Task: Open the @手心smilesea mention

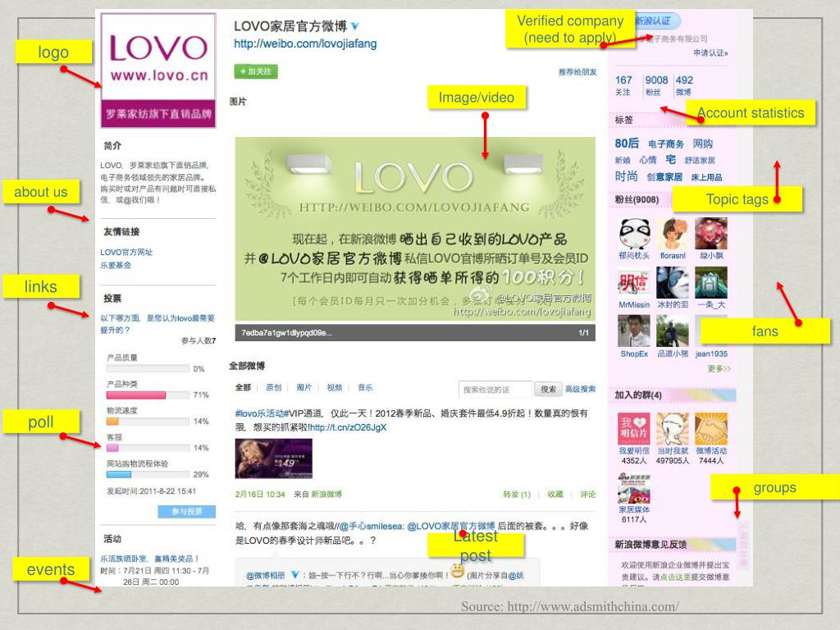Action: pyautogui.click(x=372, y=527)
